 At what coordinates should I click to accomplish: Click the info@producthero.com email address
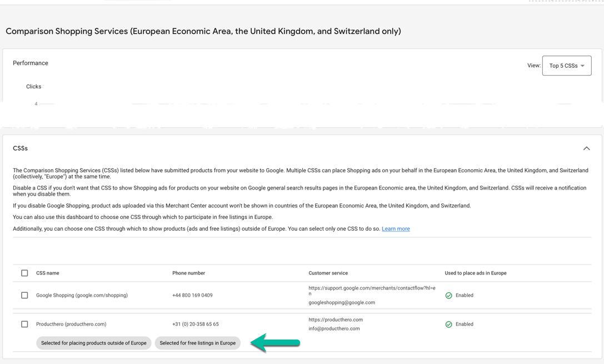[x=334, y=328]
